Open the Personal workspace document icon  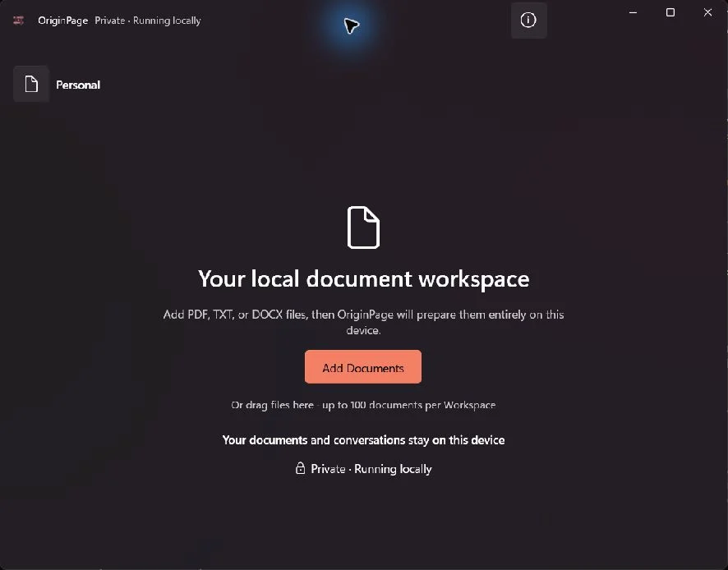(x=31, y=84)
